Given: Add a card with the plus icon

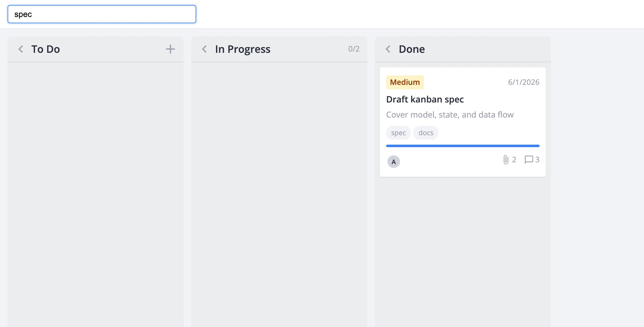Looking at the screenshot, I should pos(170,49).
